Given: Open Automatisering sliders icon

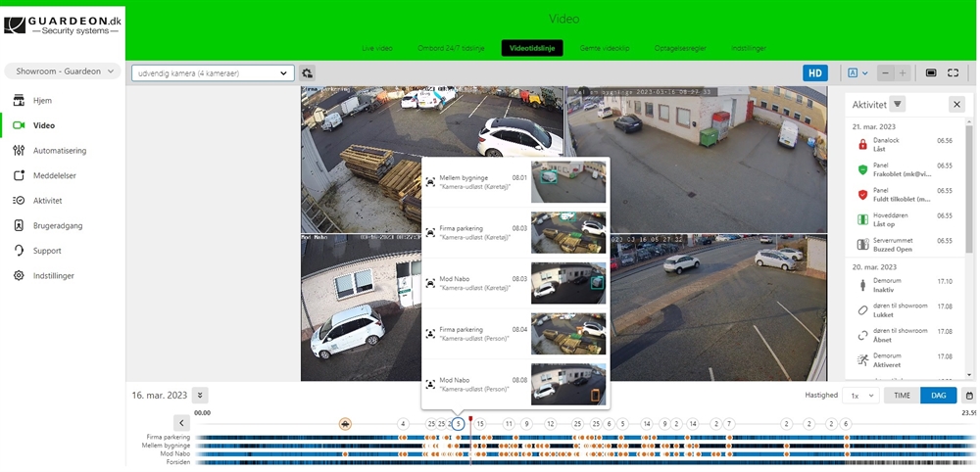Looking at the screenshot, I should (19, 151).
